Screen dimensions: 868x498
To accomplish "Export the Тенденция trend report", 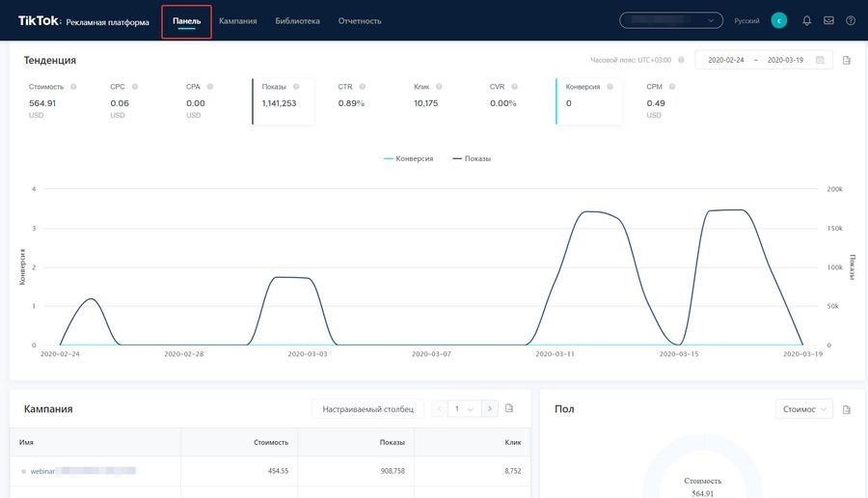I will (x=847, y=60).
